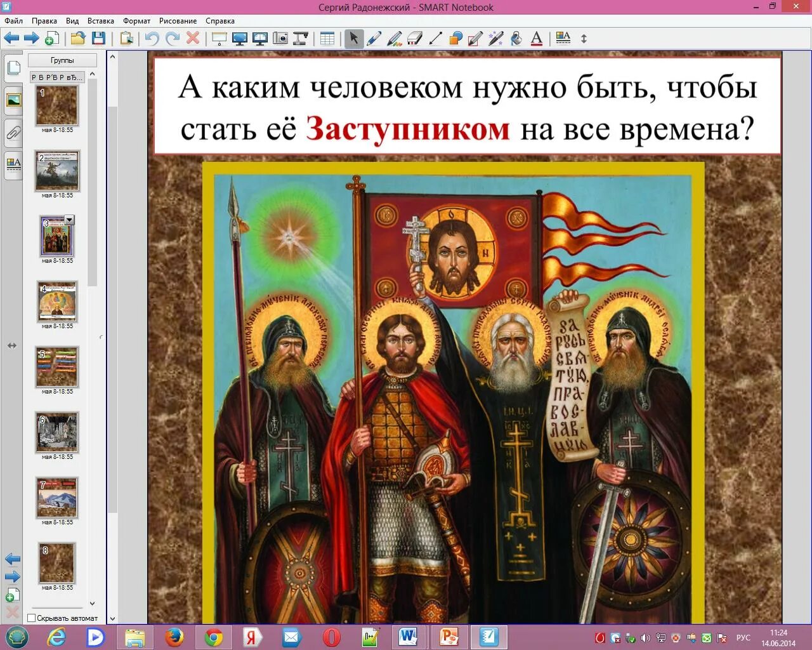Screen dimensions: 812x650
Task: Open PowerPoint from the taskbar
Action: coord(450,637)
